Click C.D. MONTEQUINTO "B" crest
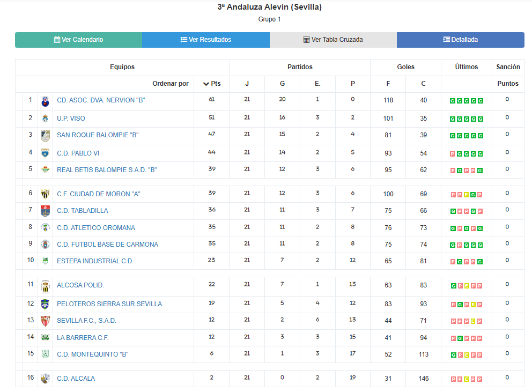This screenshot has height=392, width=532. pyautogui.click(x=45, y=354)
